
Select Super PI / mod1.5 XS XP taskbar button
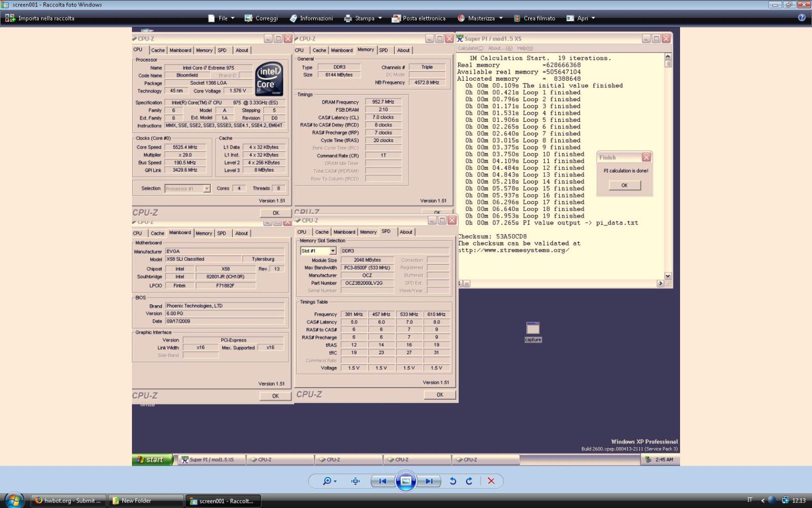212,460
